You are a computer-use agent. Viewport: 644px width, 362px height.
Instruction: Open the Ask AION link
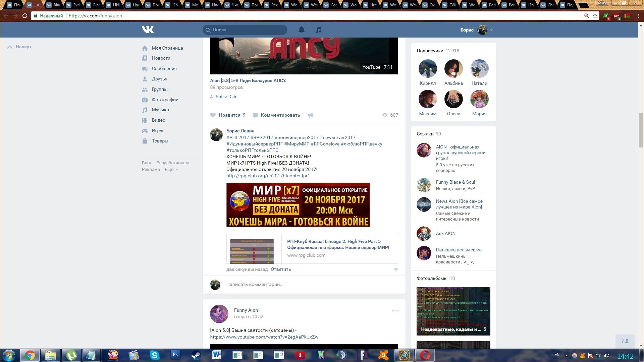pos(446,233)
